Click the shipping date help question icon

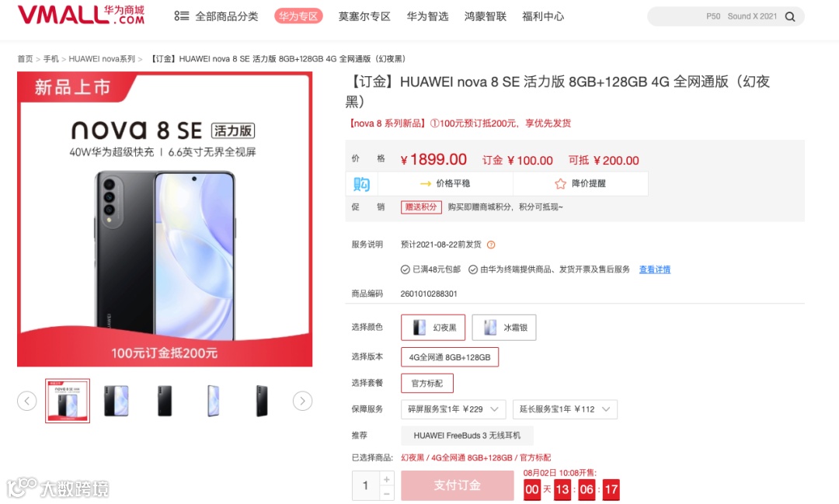click(491, 245)
